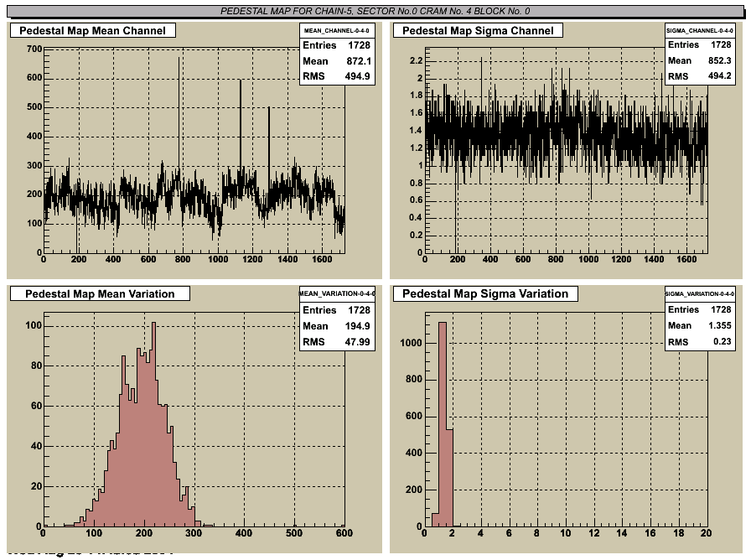Viewport: 751px width, 560px height.
Task: Click the Mean value '872.1'
Action: pyautogui.click(x=359, y=61)
